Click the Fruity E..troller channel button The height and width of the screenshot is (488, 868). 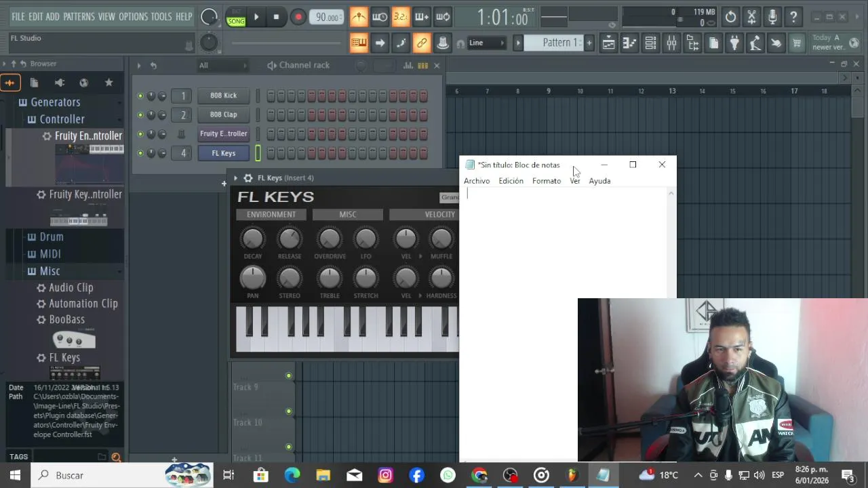224,134
